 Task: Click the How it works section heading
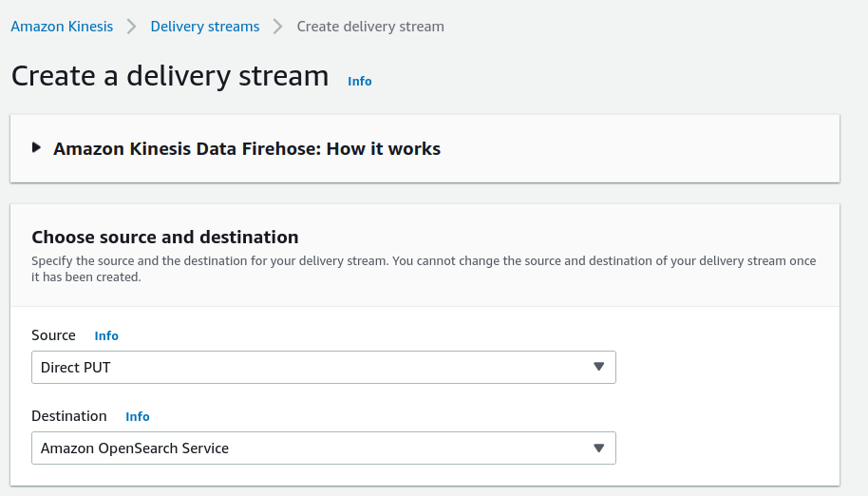(x=246, y=149)
